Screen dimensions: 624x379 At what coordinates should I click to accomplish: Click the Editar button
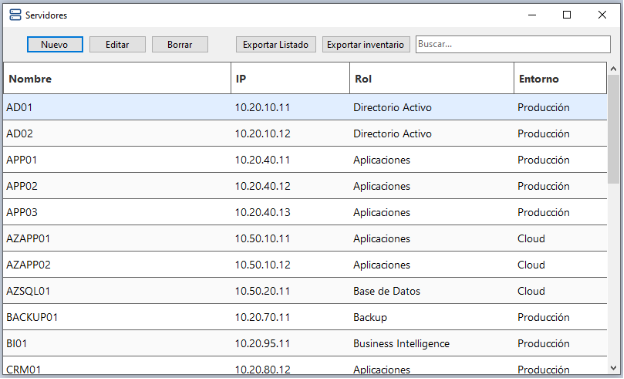[117, 44]
